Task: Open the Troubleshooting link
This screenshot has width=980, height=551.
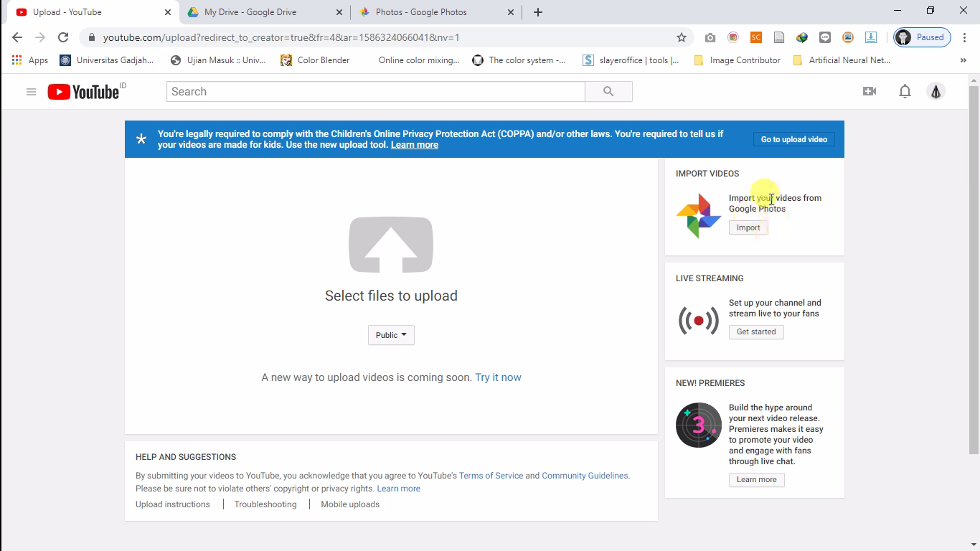Action: [265, 504]
